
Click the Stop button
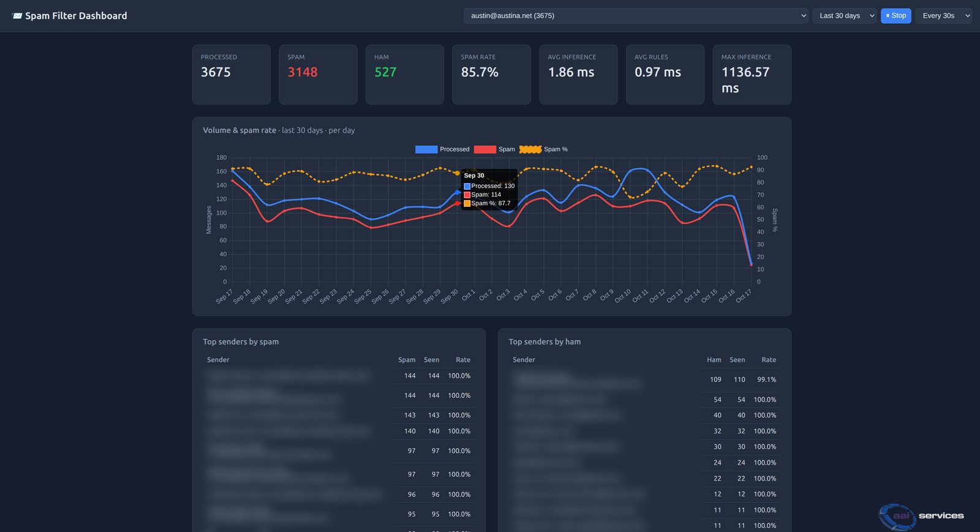pyautogui.click(x=896, y=16)
